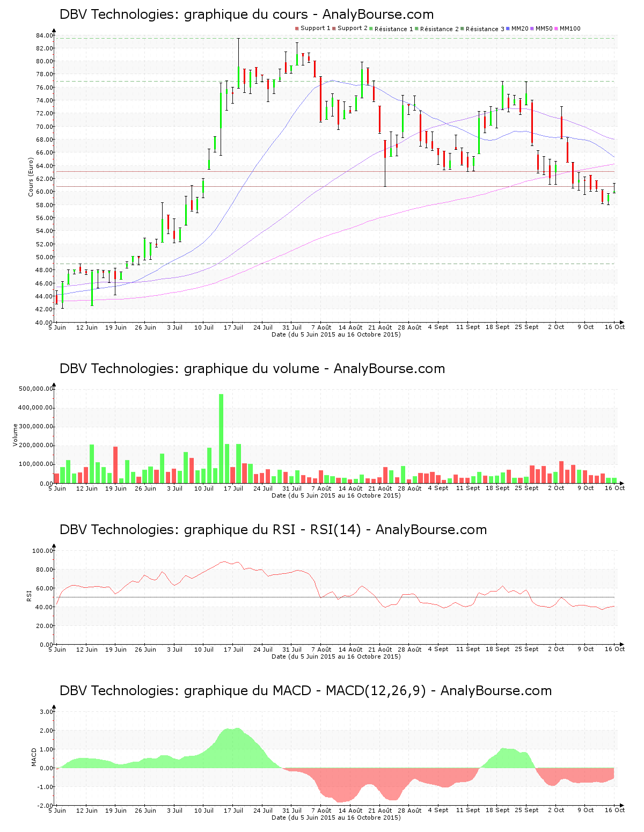Click the 'graphique du volume' chart title
Image resolution: width=644 pixels, height=832 pixels.
(x=252, y=369)
